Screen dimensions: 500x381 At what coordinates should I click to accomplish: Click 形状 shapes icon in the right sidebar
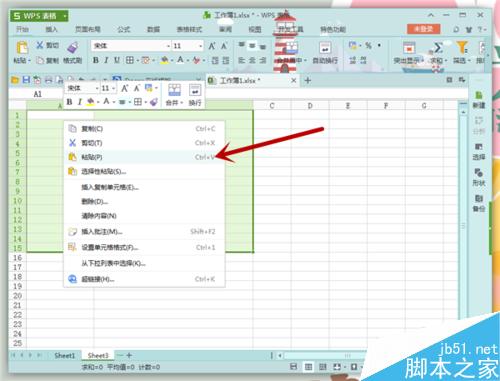pyautogui.click(x=479, y=173)
